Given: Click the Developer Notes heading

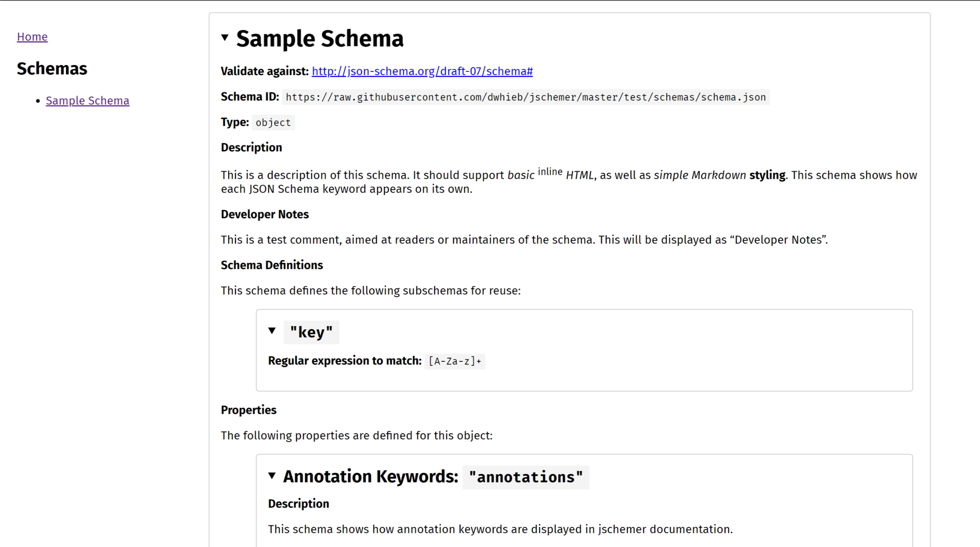Looking at the screenshot, I should click(265, 214).
